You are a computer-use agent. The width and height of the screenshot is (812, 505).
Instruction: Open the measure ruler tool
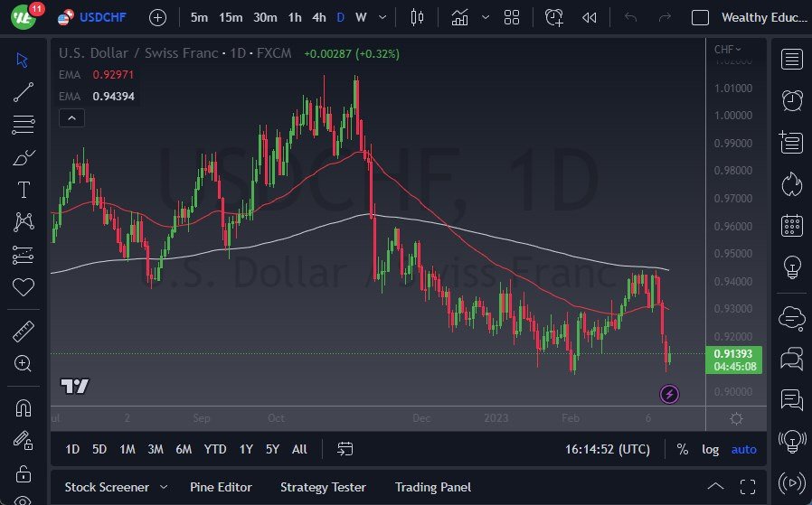click(24, 332)
